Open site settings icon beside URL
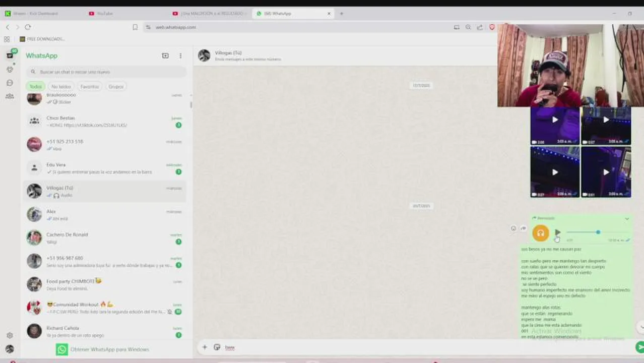 click(148, 27)
